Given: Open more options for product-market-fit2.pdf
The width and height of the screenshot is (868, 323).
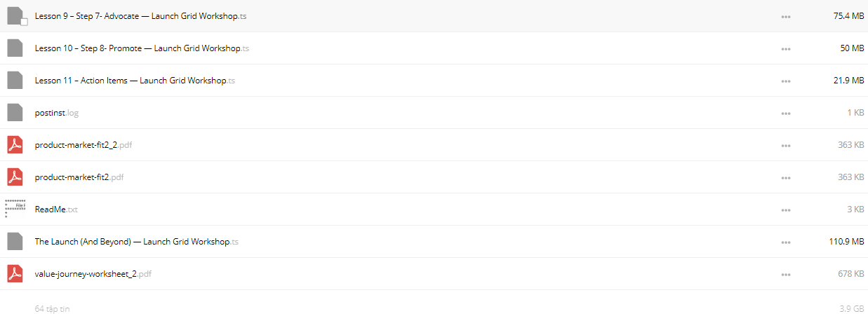Looking at the screenshot, I should (x=786, y=178).
